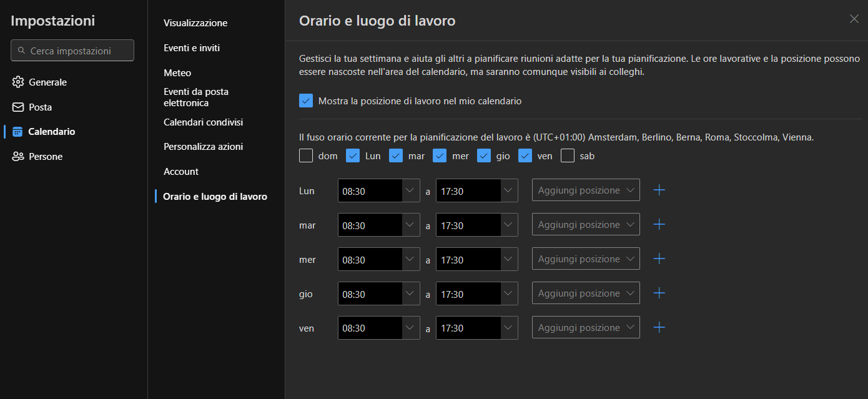Expand ven end time 17:30 dropdown
Image resolution: width=868 pixels, height=399 pixels.
click(509, 328)
